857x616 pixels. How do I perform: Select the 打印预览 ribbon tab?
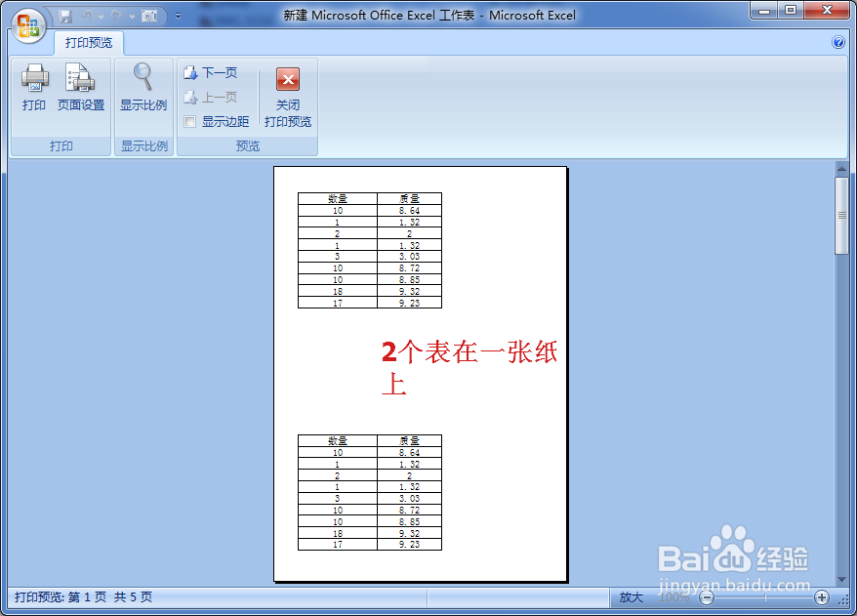point(89,43)
